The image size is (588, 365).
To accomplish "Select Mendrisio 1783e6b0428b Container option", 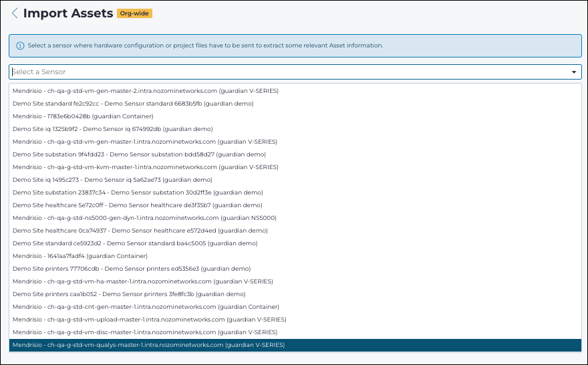I will coord(295,116).
